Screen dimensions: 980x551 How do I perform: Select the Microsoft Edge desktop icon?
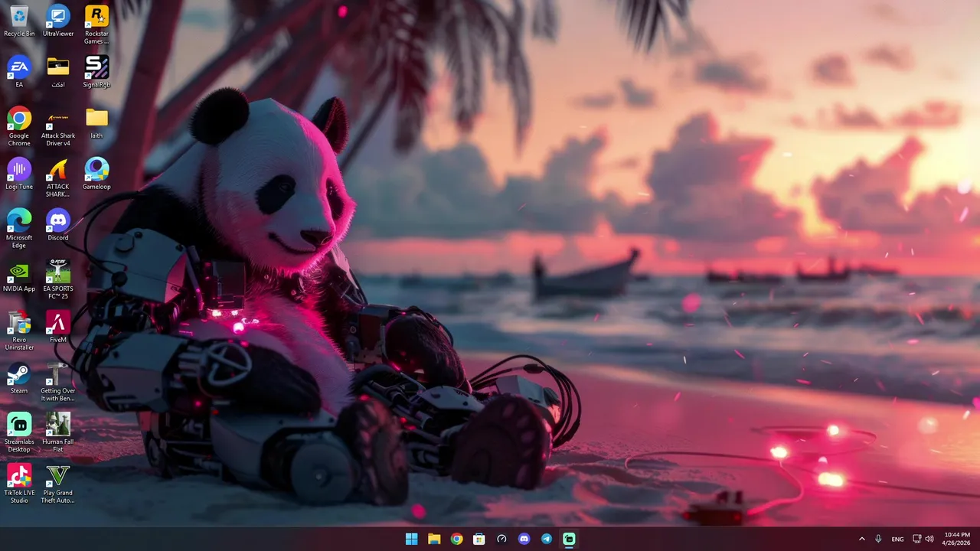(19, 228)
